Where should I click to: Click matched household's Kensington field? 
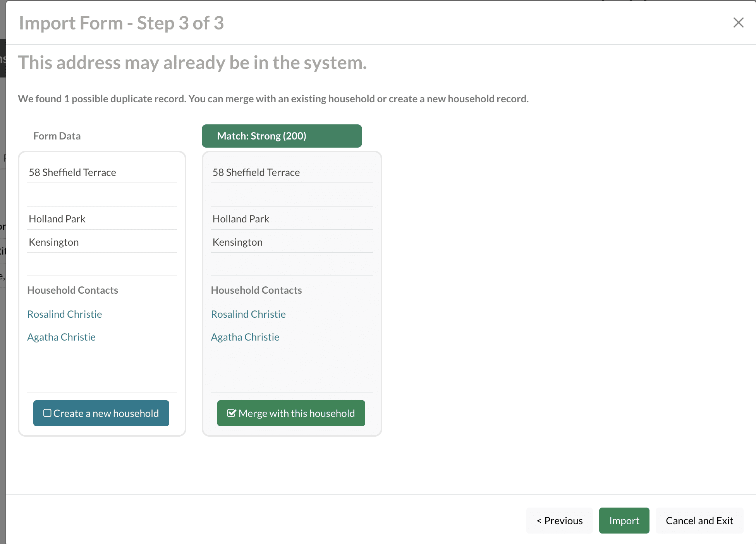237,242
